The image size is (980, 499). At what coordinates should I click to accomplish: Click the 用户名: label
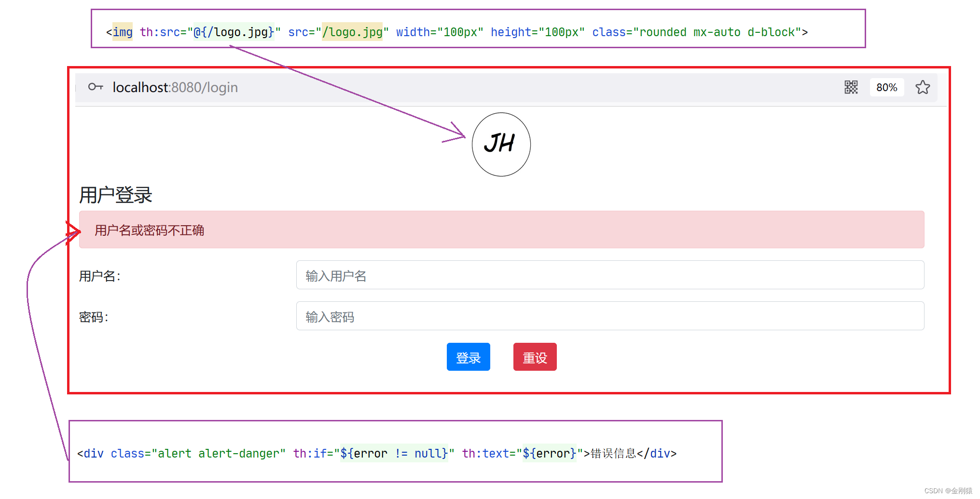tap(100, 276)
